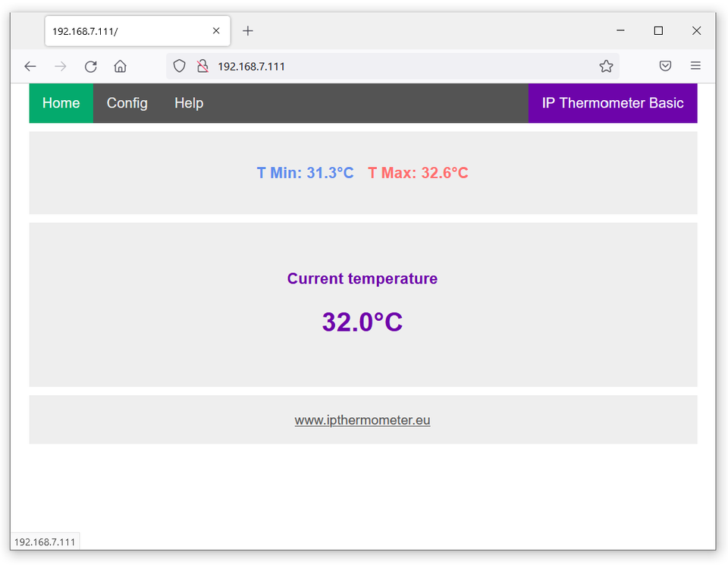728x565 pixels.
Task: Open the hamburger application menu
Action: [x=695, y=66]
